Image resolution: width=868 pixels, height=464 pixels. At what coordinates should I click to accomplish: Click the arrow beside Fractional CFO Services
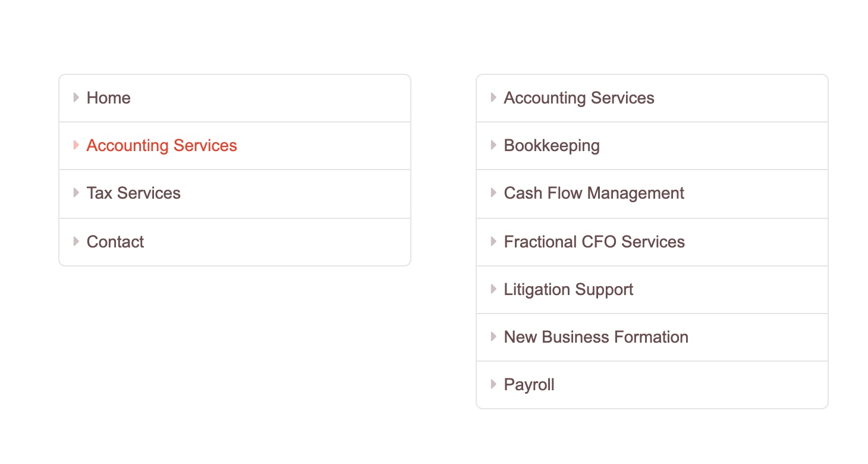(x=493, y=242)
